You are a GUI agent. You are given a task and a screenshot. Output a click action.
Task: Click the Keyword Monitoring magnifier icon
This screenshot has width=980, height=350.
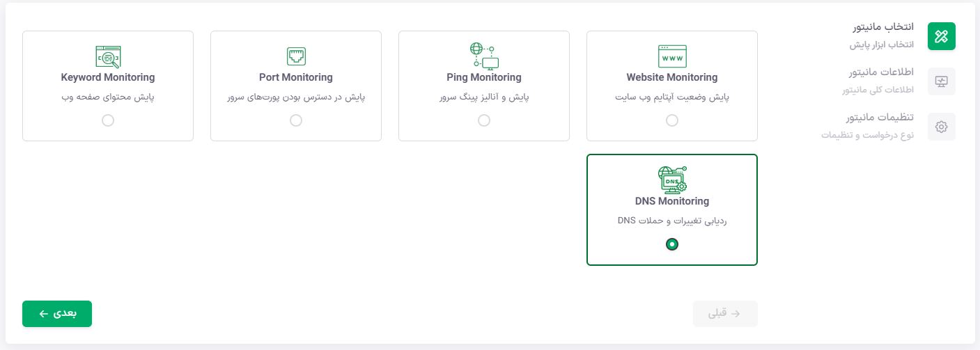click(108, 56)
